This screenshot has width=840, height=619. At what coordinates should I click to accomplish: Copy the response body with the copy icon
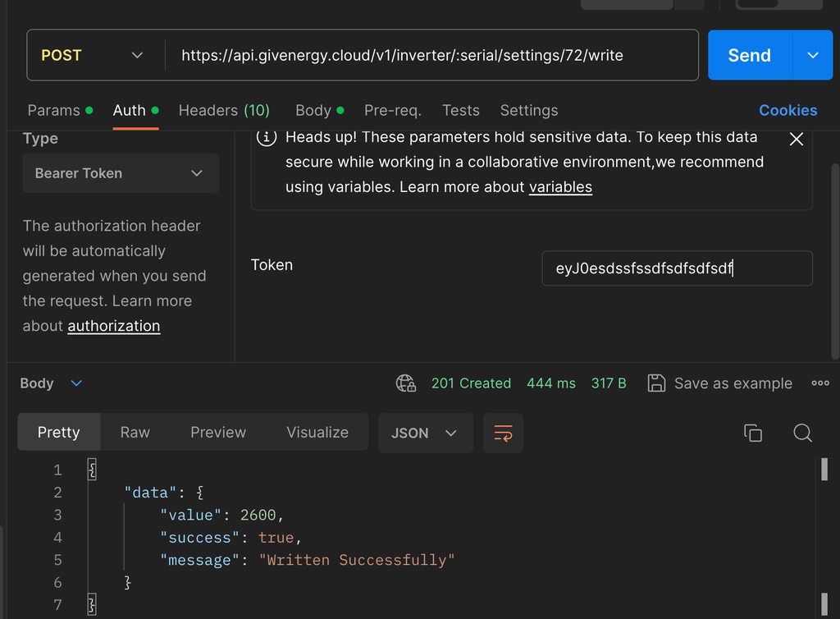[x=752, y=433]
